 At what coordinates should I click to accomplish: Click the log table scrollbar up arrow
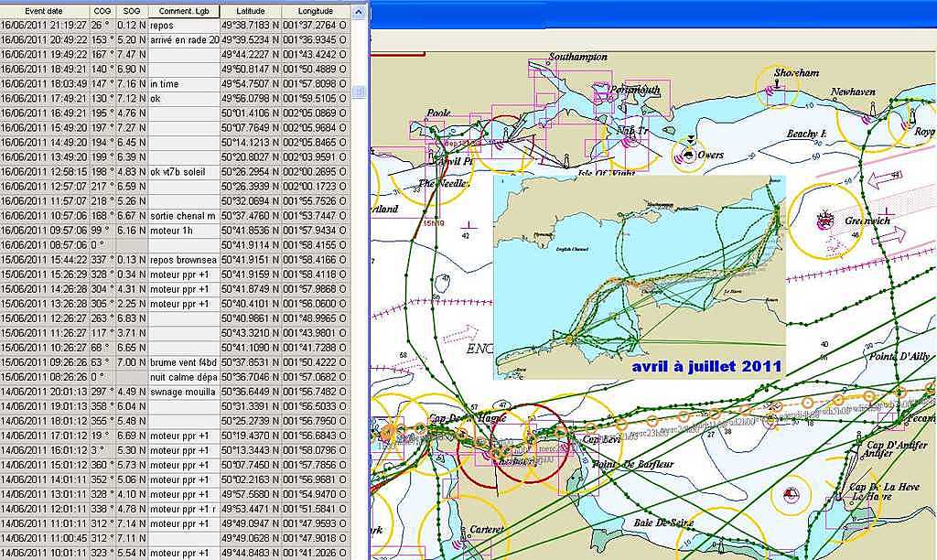point(359,11)
